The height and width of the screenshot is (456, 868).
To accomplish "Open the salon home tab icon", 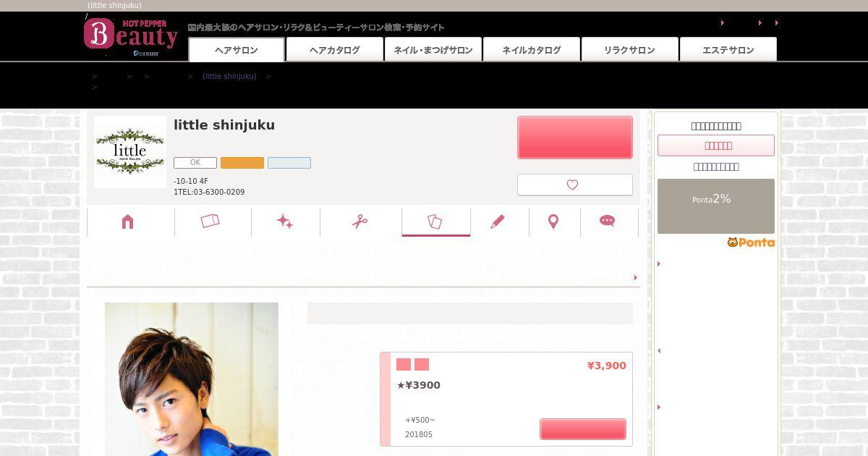I will 128,221.
